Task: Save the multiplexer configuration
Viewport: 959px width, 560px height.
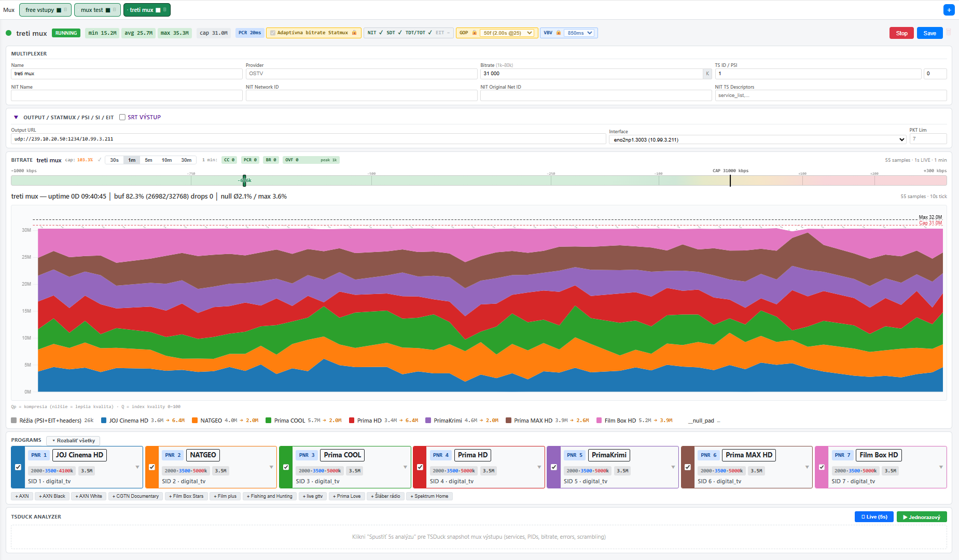Action: [x=929, y=33]
